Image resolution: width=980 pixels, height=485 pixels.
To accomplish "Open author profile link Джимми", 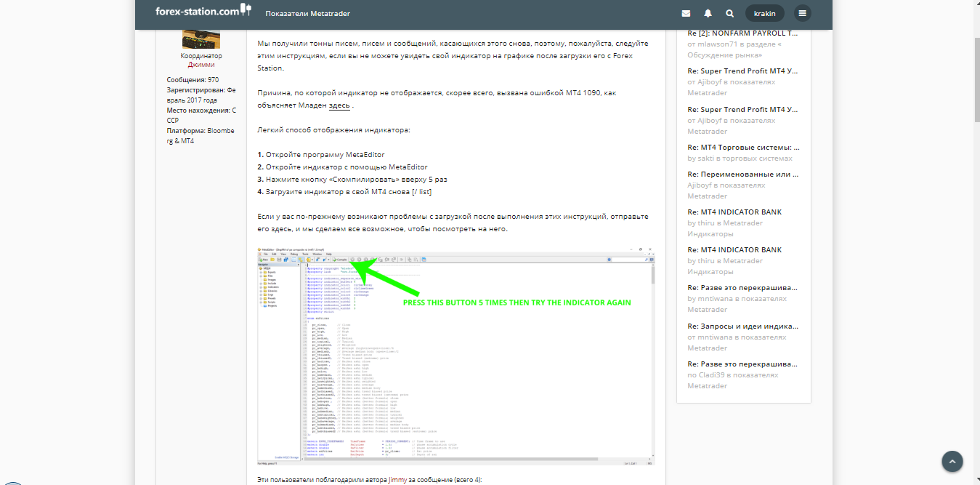I will point(201,65).
